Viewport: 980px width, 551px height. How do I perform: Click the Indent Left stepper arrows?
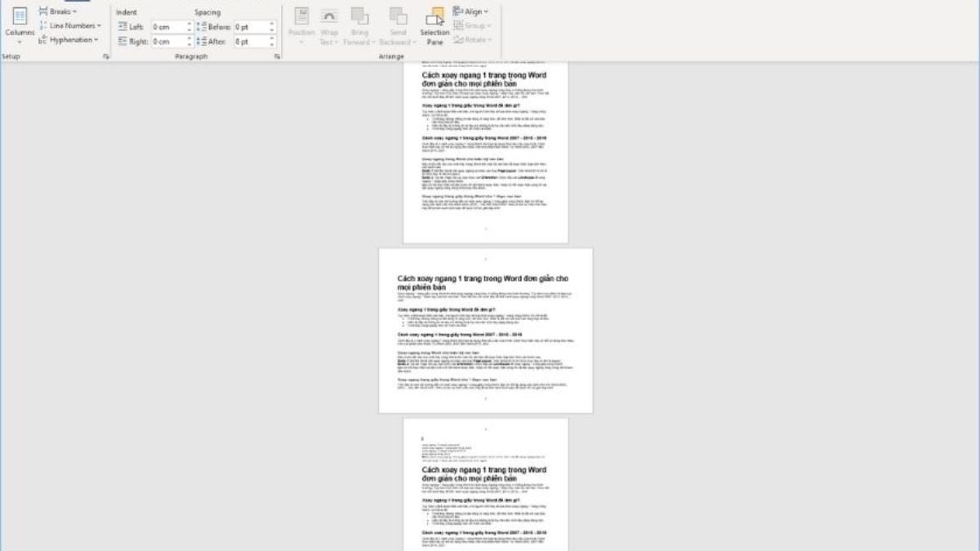click(189, 27)
